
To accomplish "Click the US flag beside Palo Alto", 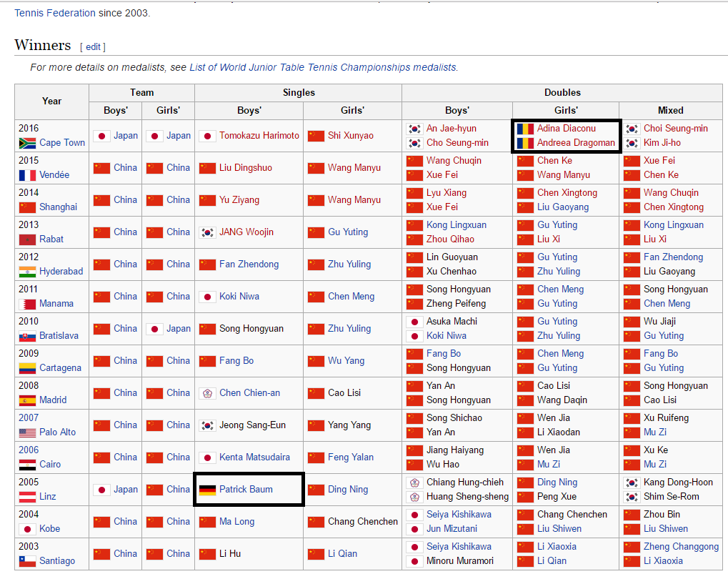I will click(27, 432).
